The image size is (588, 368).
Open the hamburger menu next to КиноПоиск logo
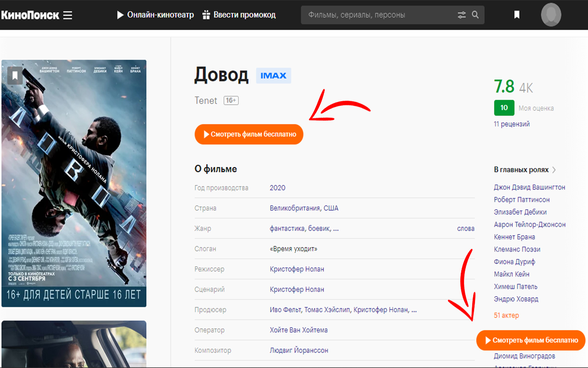click(x=68, y=14)
